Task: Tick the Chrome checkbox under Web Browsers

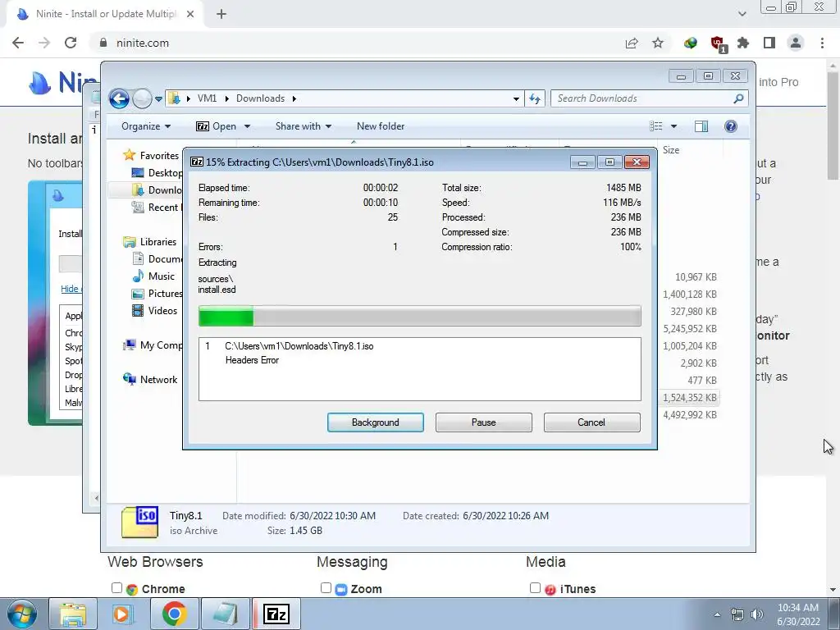Action: pyautogui.click(x=116, y=588)
